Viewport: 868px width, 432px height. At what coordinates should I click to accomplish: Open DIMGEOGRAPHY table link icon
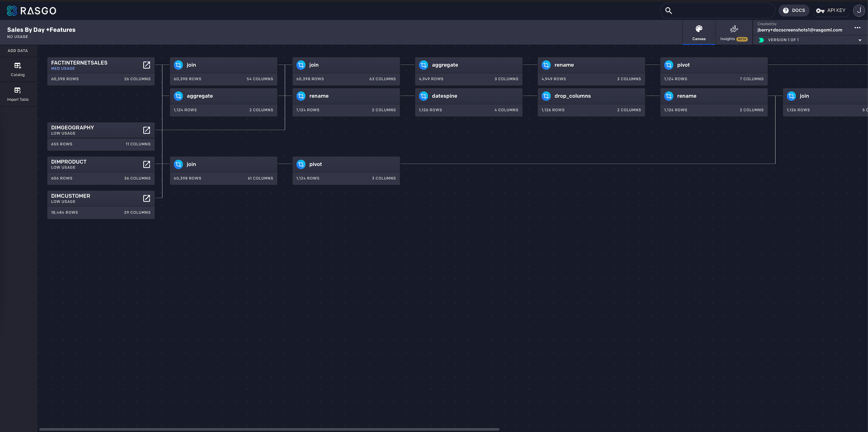coord(146,130)
